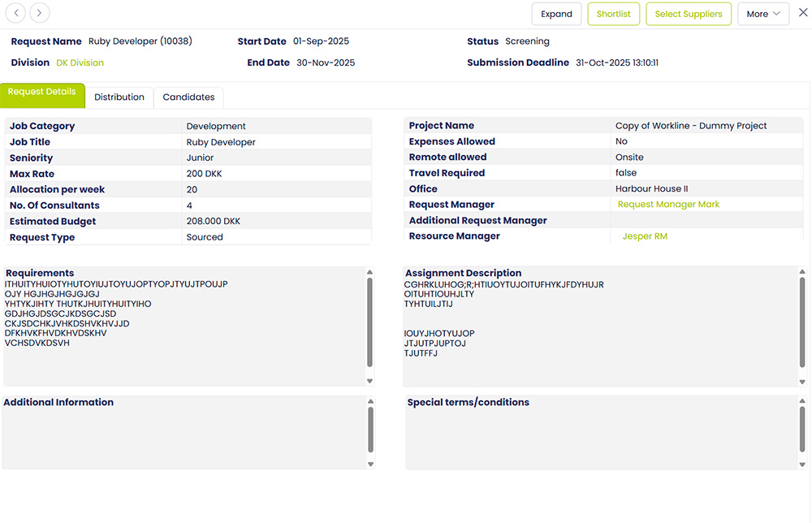The width and height of the screenshot is (812, 523).
Task: Open the More dropdown menu
Action: (x=763, y=14)
